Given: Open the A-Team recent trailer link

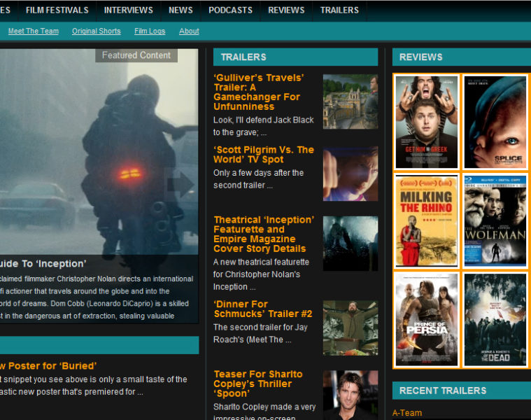Looking at the screenshot, I should click(407, 413).
